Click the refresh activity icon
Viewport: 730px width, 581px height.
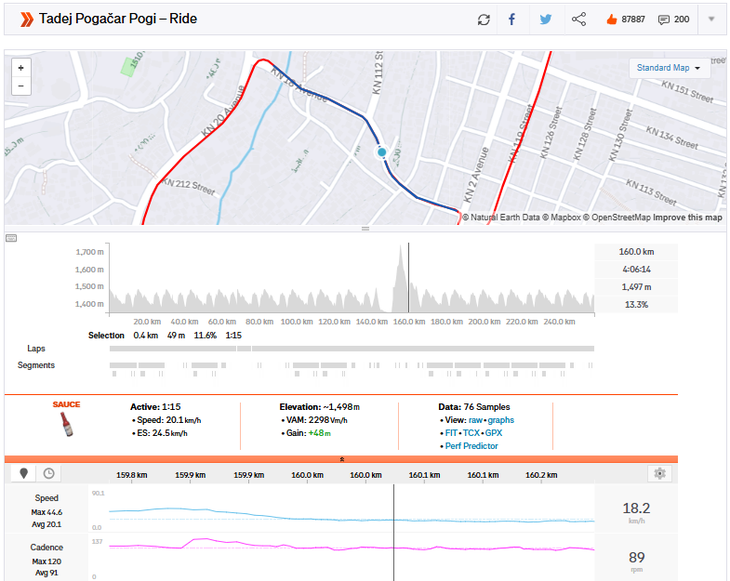[484, 19]
